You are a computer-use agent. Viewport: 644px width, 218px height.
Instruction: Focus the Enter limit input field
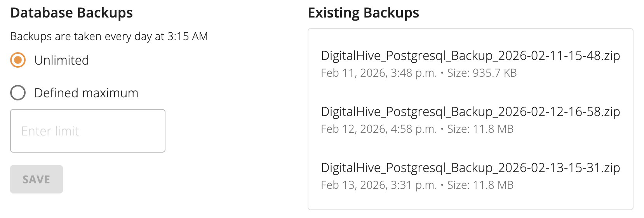pyautogui.click(x=88, y=131)
